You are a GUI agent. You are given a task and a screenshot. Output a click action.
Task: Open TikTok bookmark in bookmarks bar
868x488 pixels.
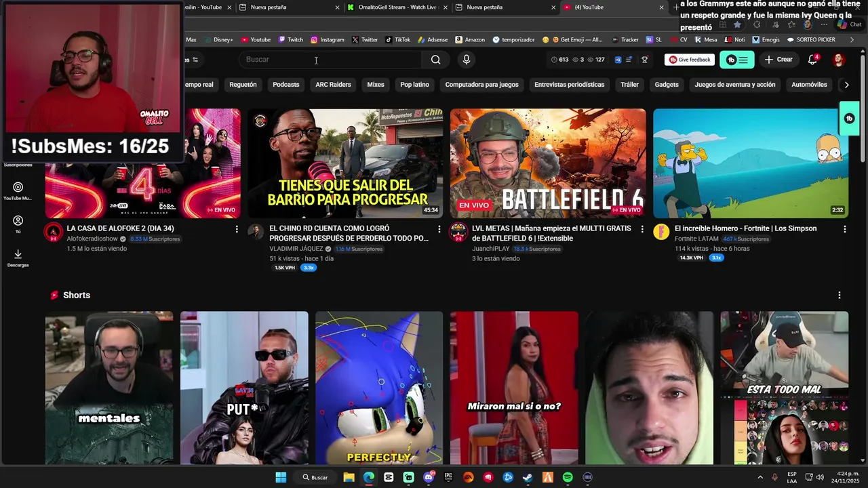(x=397, y=40)
